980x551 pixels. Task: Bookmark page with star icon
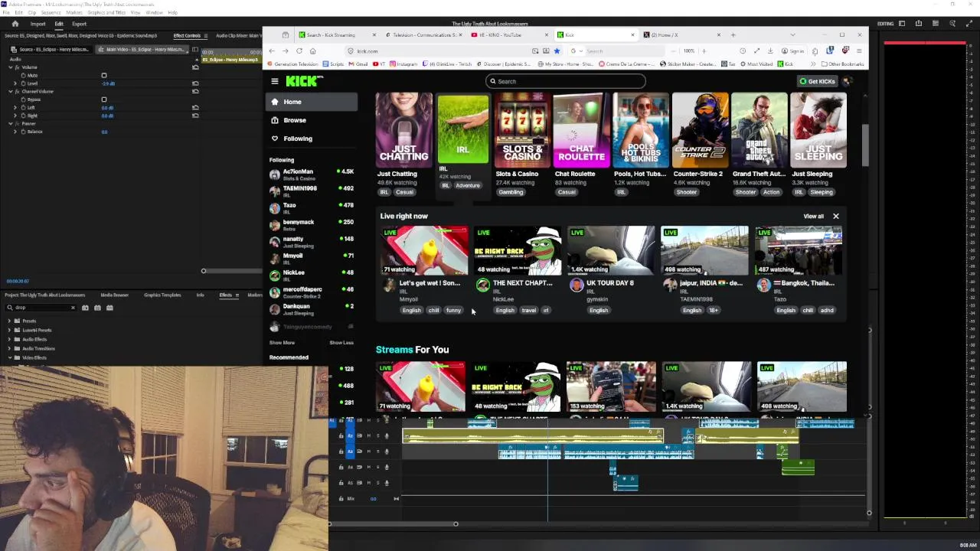point(557,51)
